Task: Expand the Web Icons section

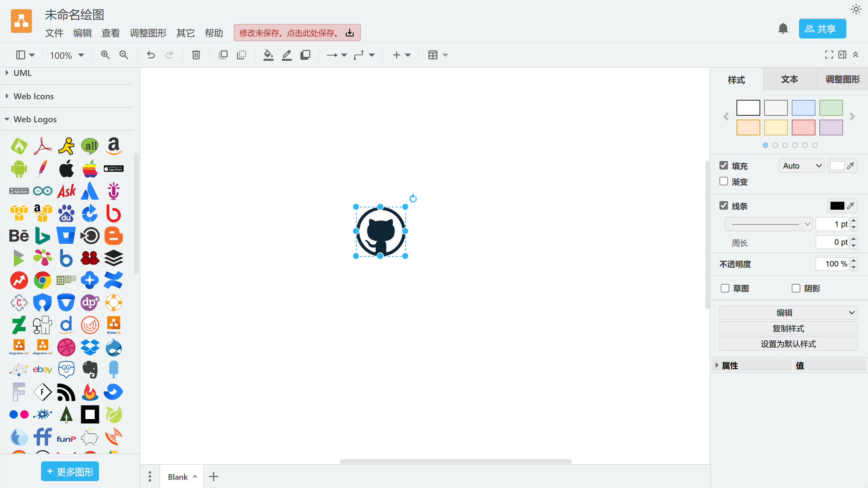Action: click(x=33, y=96)
